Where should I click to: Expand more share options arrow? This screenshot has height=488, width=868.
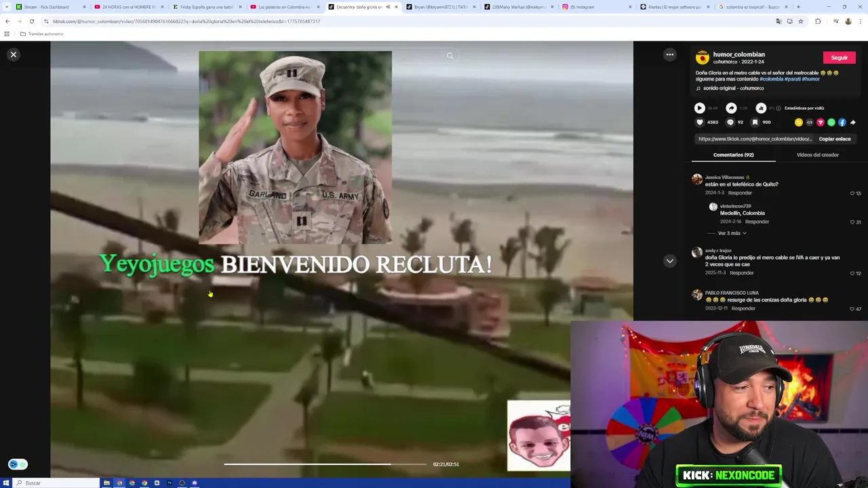point(852,123)
